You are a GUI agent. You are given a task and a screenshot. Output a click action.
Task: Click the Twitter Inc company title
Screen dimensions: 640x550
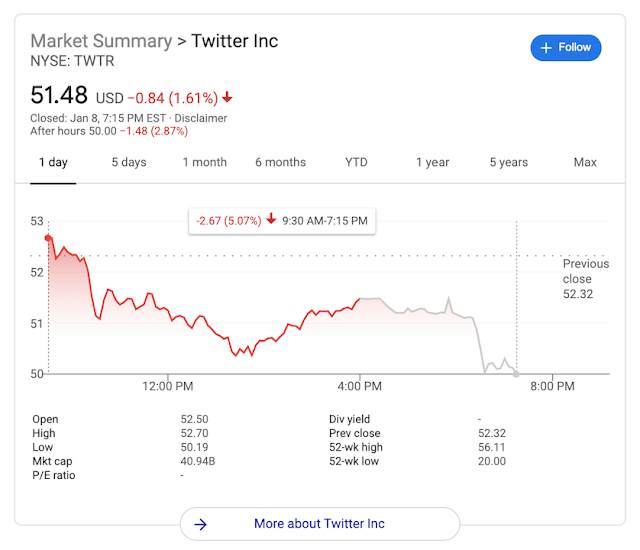coord(234,41)
